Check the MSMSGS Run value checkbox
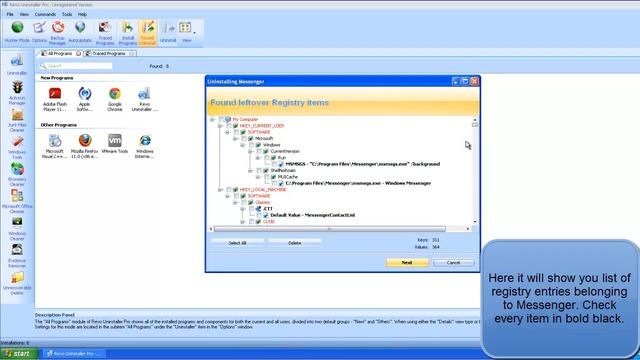The height and width of the screenshot is (360, 640). click(x=274, y=164)
